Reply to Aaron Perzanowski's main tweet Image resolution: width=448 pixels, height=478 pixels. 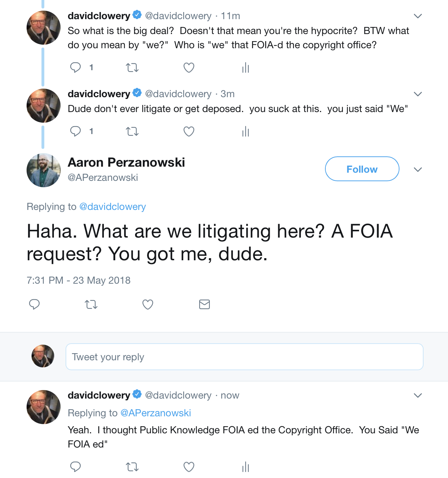click(x=34, y=304)
